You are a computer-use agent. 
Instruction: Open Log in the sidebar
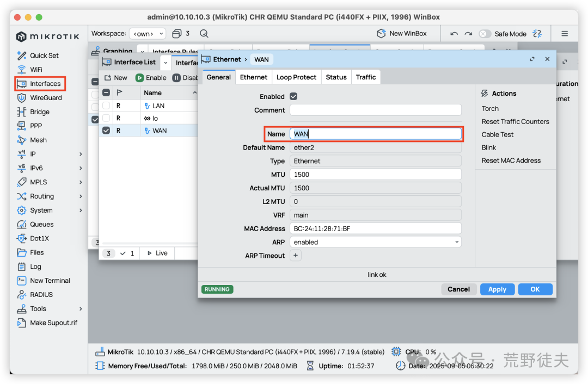coord(29,267)
